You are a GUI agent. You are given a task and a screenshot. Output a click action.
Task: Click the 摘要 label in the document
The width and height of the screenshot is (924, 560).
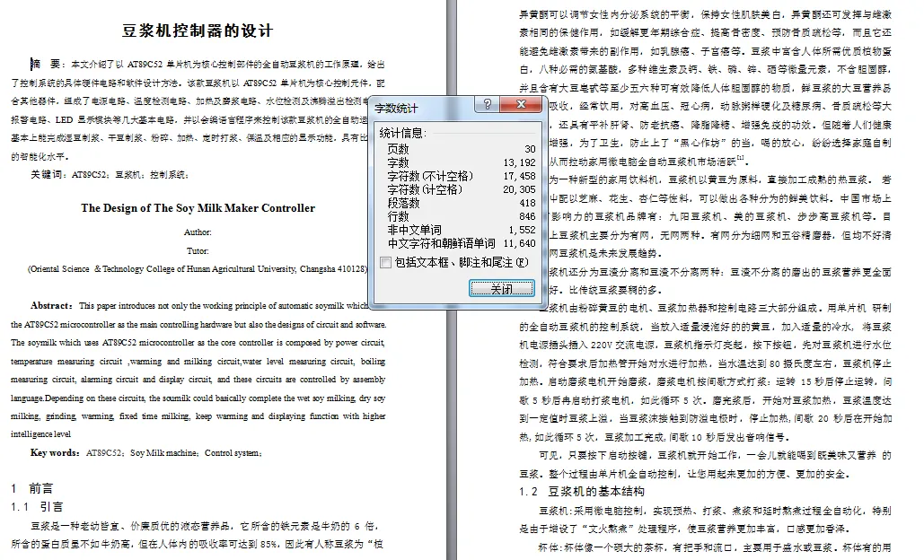tap(42, 63)
